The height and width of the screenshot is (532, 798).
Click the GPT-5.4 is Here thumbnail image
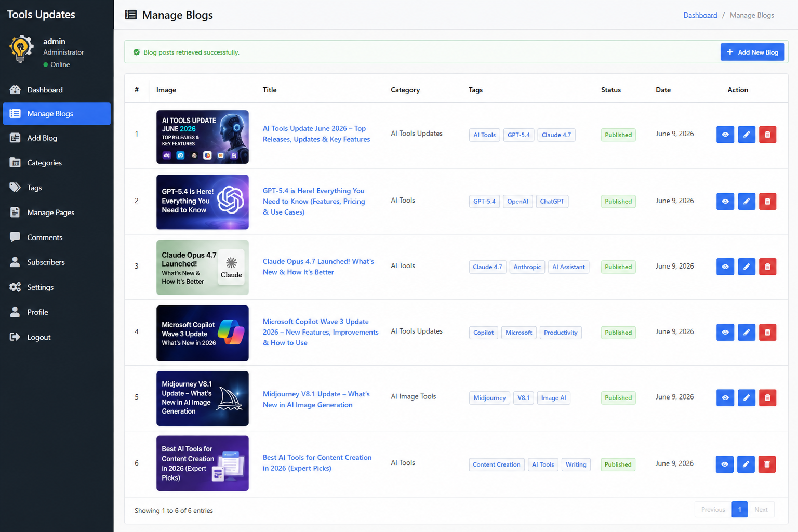point(203,202)
